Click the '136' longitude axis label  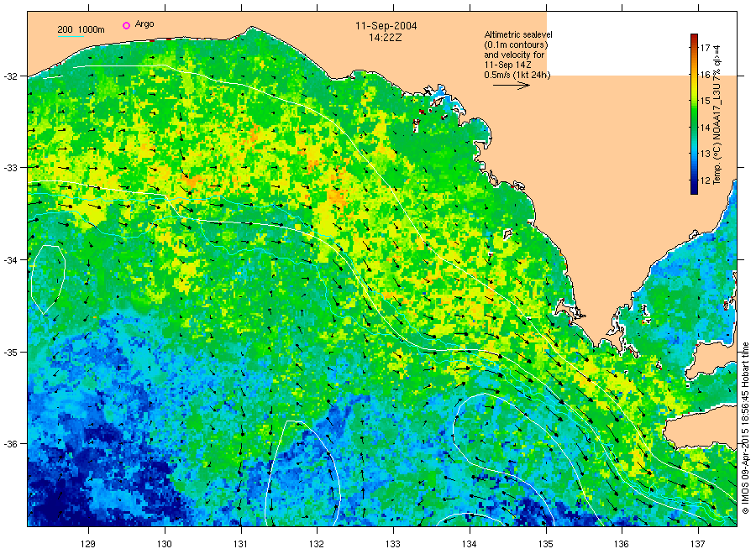(622, 545)
